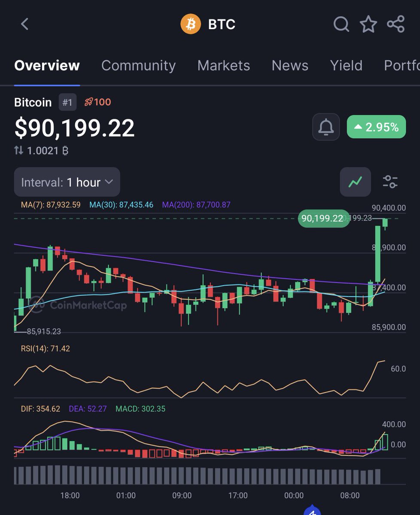Tap the #1 rank badge
Screen dimensions: 420x515
[67, 102]
